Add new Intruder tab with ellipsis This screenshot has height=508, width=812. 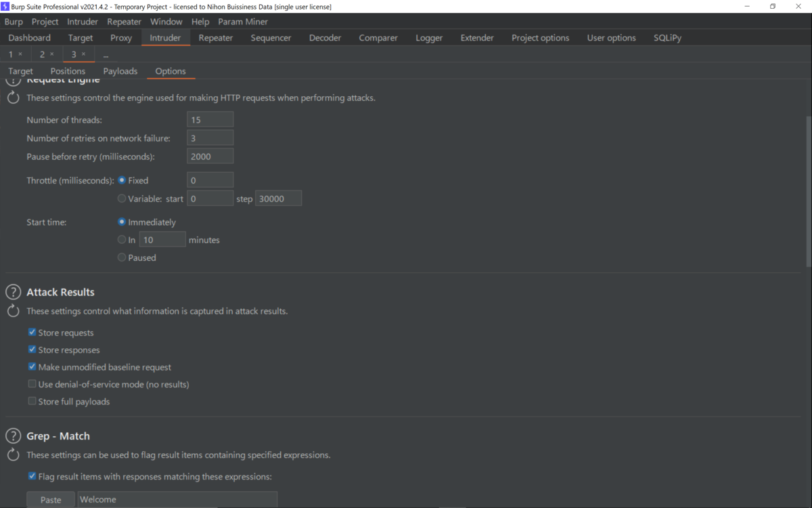click(106, 54)
